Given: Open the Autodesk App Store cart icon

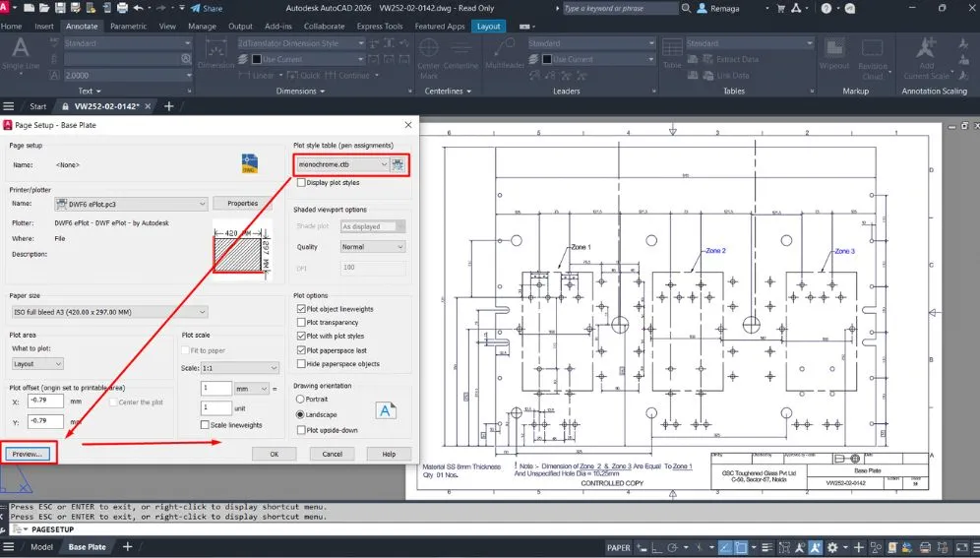Looking at the screenshot, I should pos(780,8).
